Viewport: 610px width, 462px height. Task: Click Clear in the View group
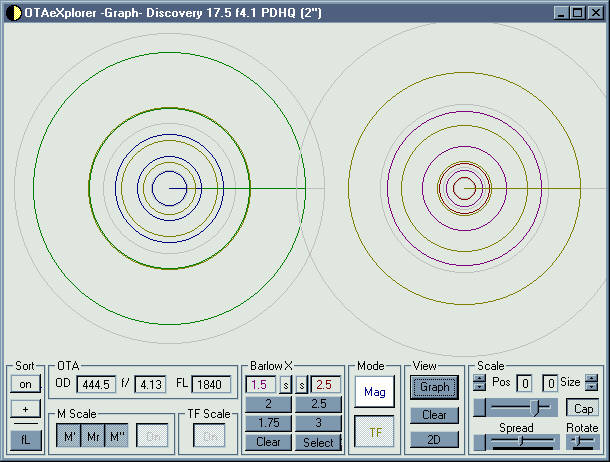434,415
